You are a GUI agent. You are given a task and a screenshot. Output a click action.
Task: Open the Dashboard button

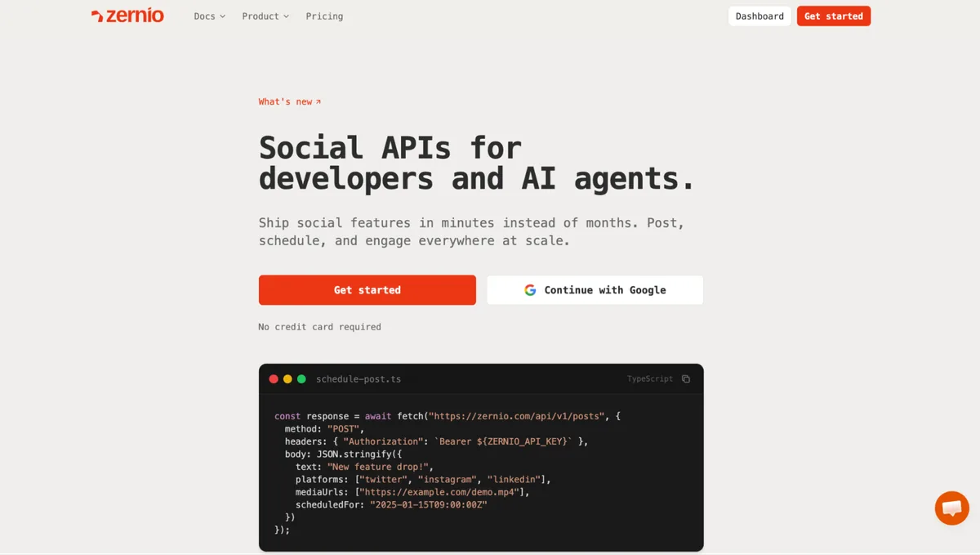pyautogui.click(x=759, y=16)
